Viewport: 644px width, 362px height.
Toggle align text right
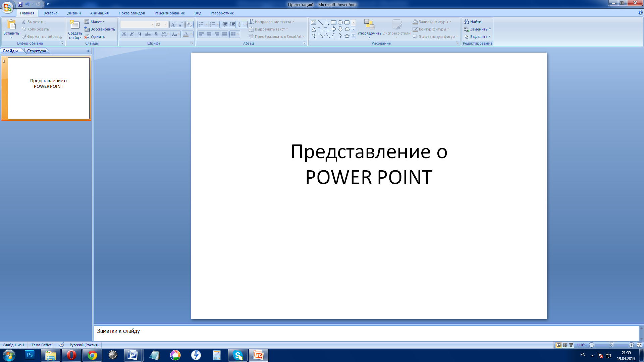pyautogui.click(x=217, y=34)
